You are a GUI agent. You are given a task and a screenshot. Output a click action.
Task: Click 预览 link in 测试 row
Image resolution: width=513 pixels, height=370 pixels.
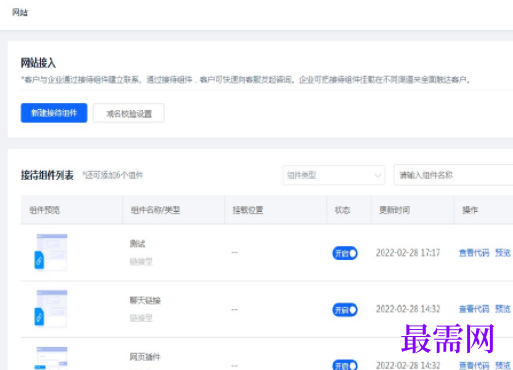click(503, 253)
